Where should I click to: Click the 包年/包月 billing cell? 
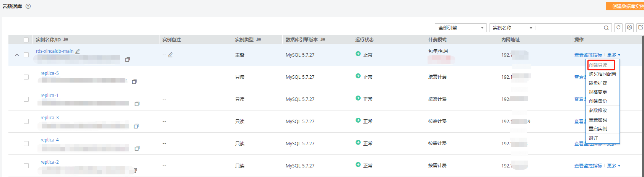[x=438, y=51]
